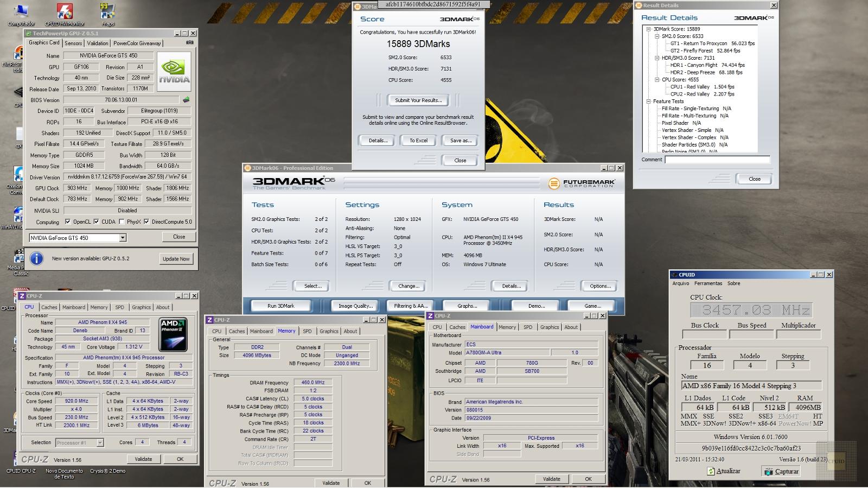The image size is (868, 488).
Task: Click the Filtering & AA button
Action: pos(411,306)
